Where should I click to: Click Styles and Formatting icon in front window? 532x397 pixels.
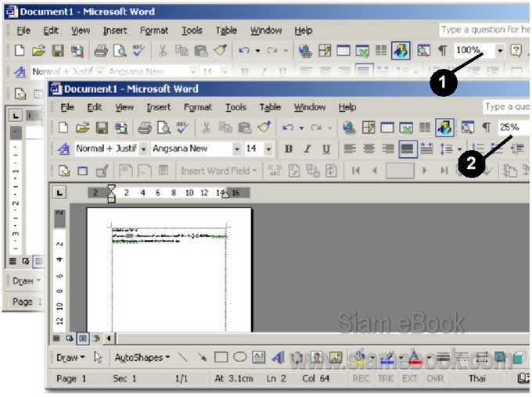click(x=63, y=148)
